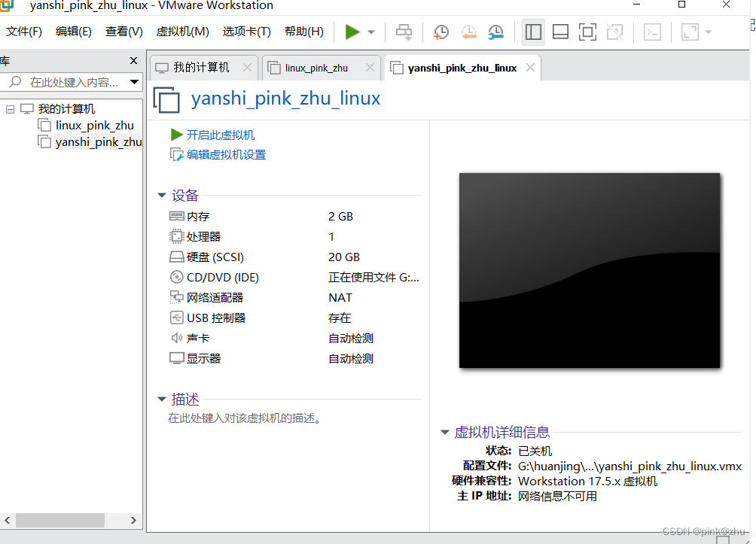Close the 我的计算机 tab
Viewport: 756px width, 544px height.
click(x=247, y=68)
